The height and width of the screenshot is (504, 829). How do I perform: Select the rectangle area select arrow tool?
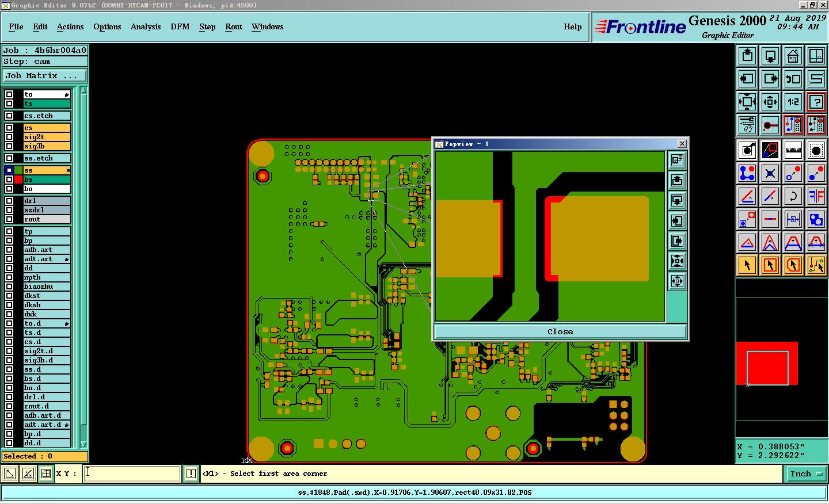770,265
